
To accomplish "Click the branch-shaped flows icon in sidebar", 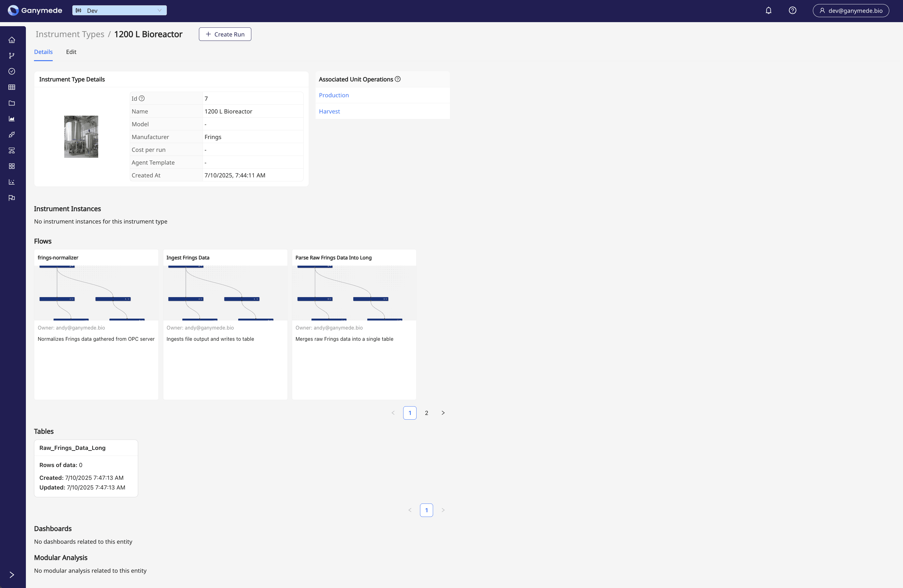I will (12, 56).
